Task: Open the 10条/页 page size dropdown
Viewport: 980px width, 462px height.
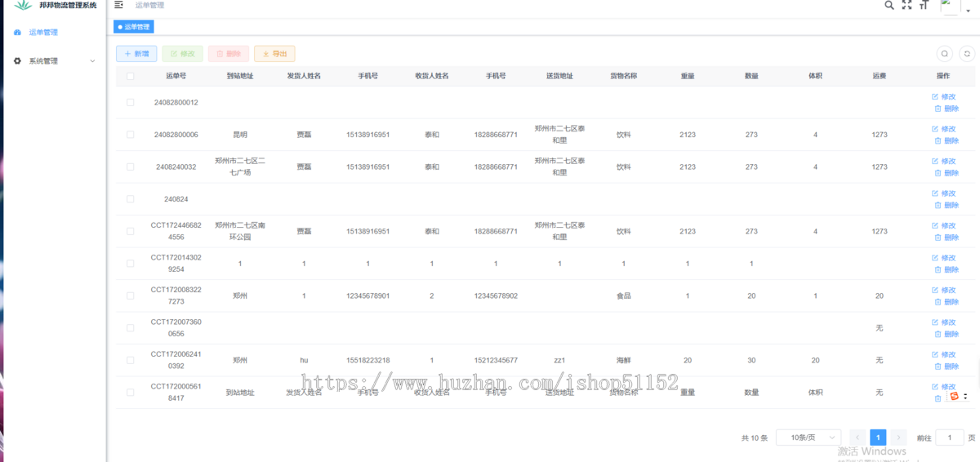Action: pos(808,438)
